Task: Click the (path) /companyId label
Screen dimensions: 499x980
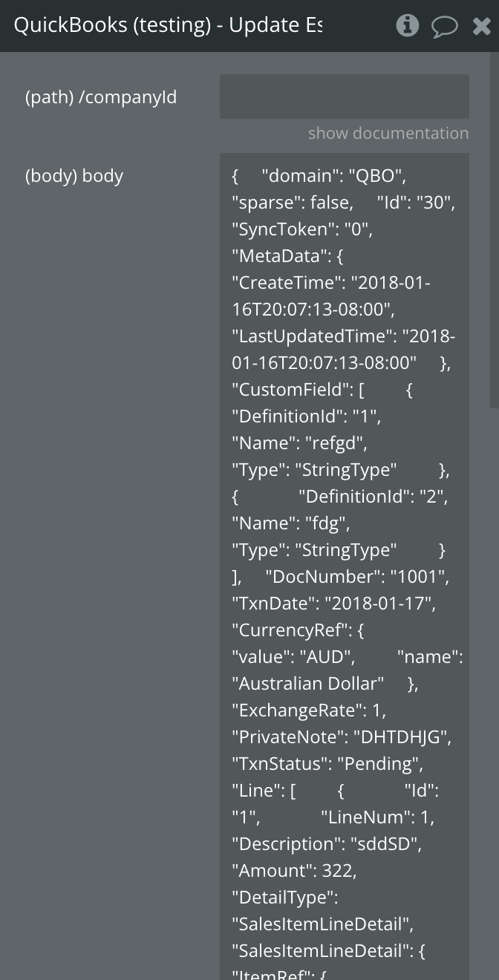Action: coord(101,97)
